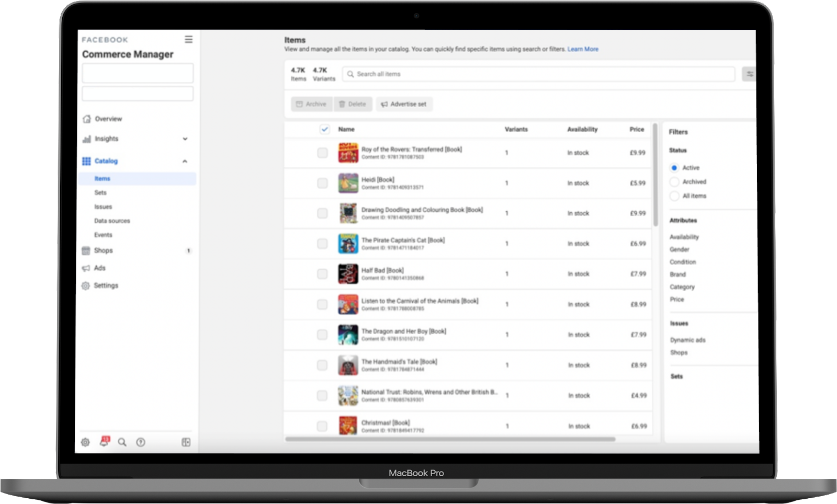Viewport: 837px width, 504px height.
Task: Click the Search all items field
Action: (x=539, y=74)
